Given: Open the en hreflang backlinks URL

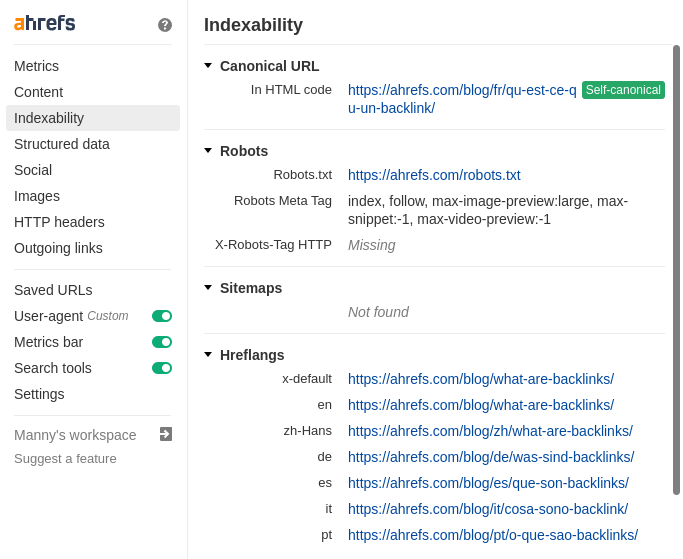Looking at the screenshot, I should tap(481, 405).
